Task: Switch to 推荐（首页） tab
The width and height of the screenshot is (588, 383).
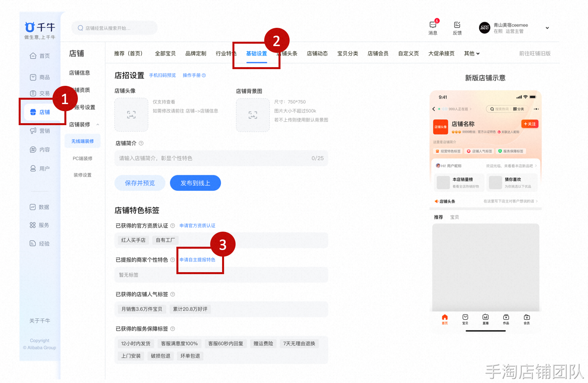Action: [x=128, y=54]
